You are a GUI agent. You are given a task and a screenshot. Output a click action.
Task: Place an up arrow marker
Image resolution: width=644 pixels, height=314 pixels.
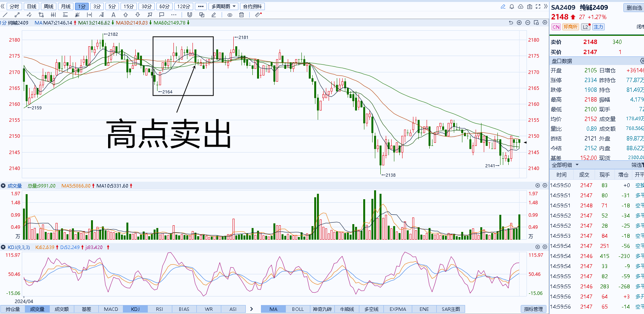coord(126,15)
